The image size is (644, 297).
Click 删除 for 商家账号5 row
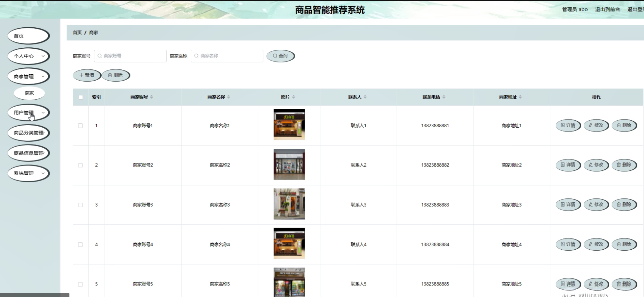click(624, 284)
